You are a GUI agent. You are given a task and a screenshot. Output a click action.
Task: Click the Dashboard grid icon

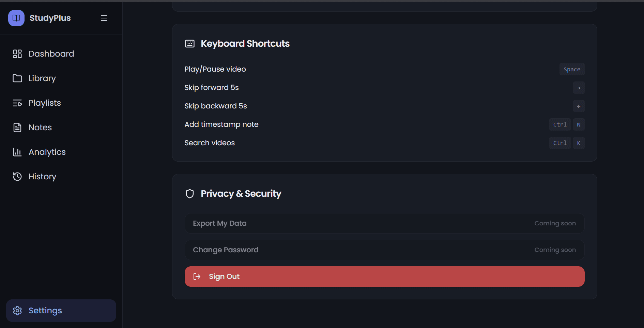[x=17, y=54]
